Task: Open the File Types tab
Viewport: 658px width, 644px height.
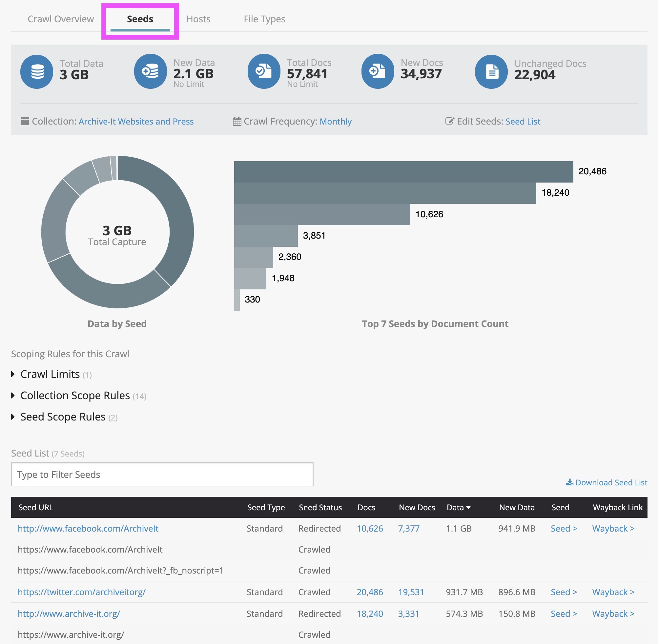Action: point(264,19)
